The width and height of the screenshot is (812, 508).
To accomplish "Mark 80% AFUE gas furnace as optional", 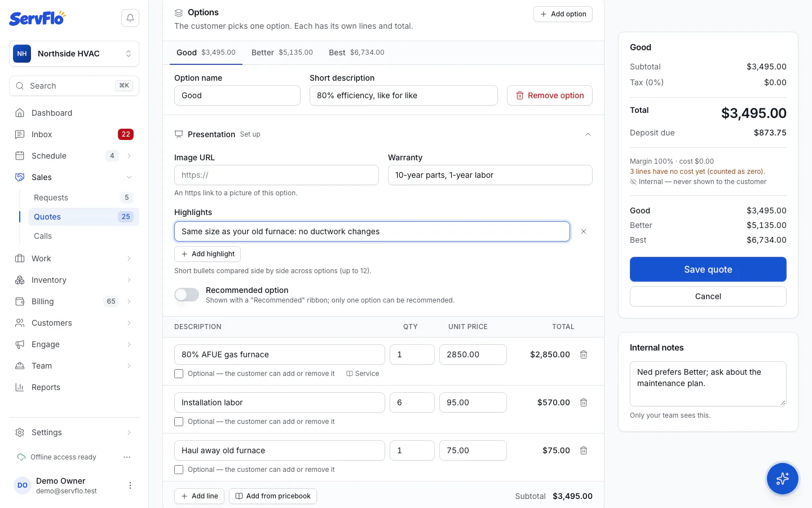I will coord(179,374).
